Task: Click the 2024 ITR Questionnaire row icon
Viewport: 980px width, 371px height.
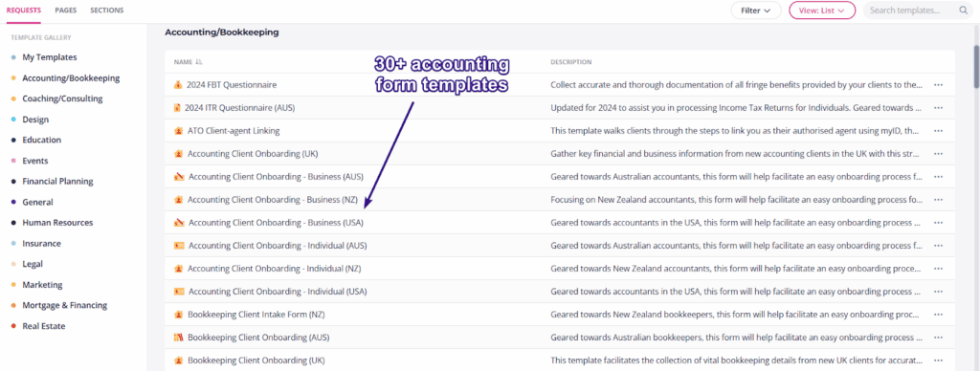Action: click(177, 107)
